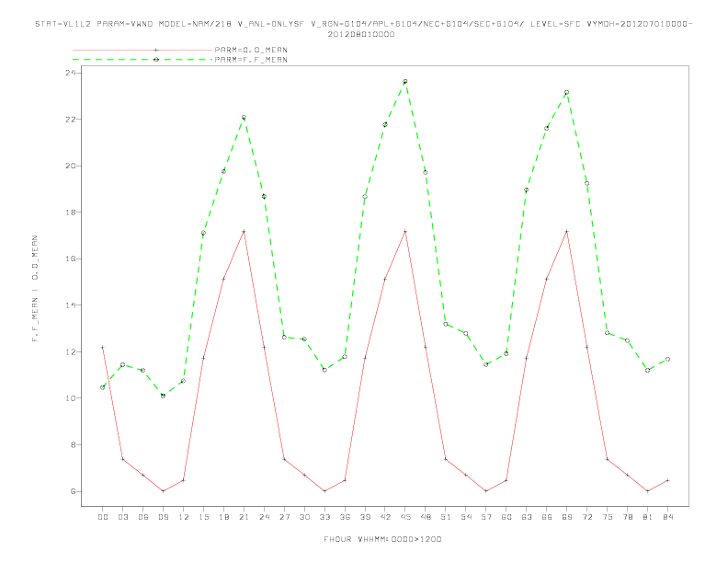Viewport: 728px width, 563px height.
Task: Click the x-axis forecast hour label 36
Action: click(345, 517)
